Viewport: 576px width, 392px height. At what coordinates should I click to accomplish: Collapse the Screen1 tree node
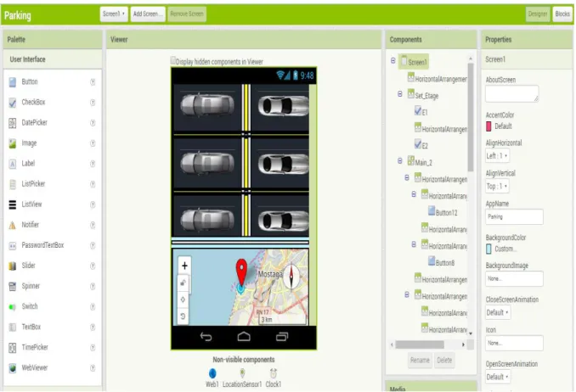point(393,60)
